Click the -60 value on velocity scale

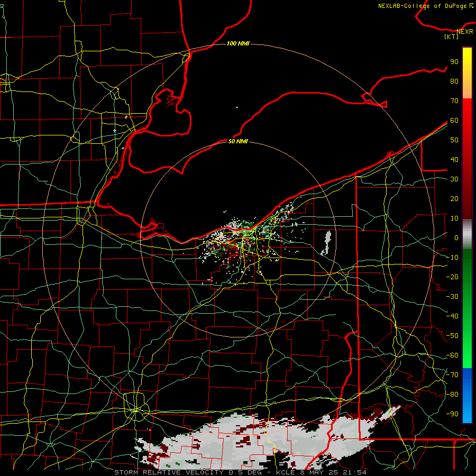pyautogui.click(x=452, y=355)
